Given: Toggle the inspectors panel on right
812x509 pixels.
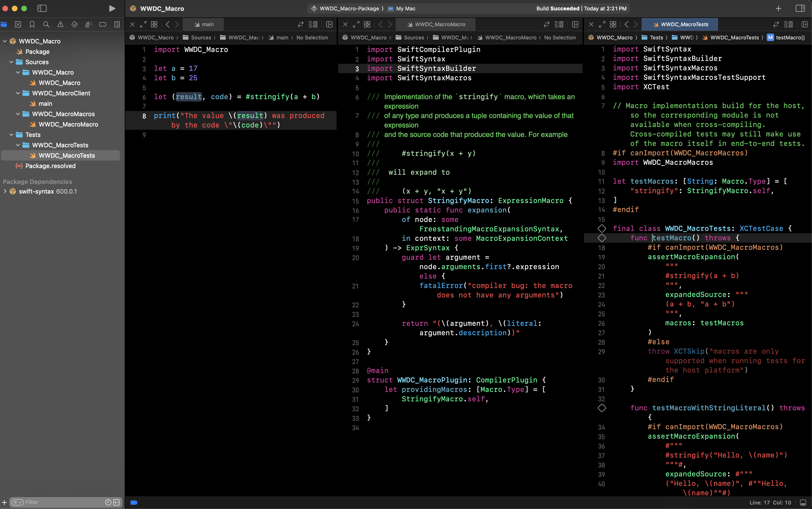Looking at the screenshot, I should point(800,8).
